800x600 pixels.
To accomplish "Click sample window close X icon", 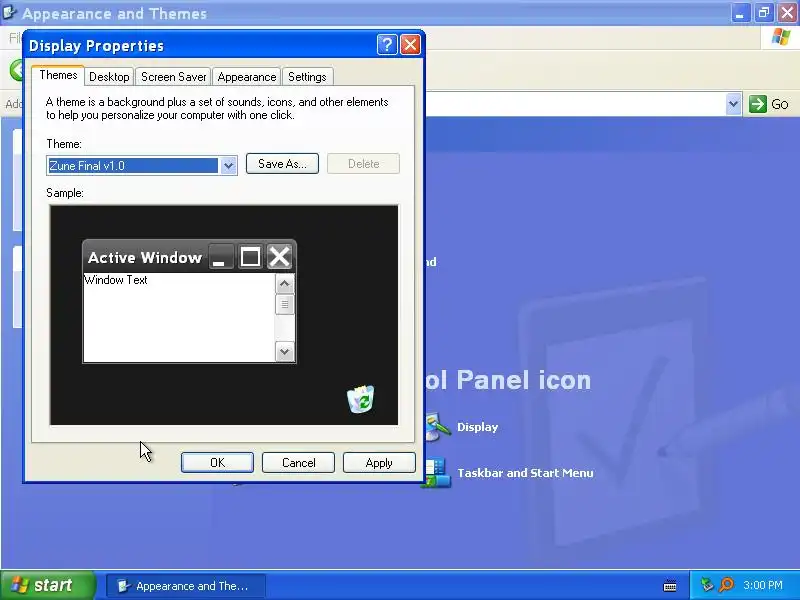I will (279, 257).
